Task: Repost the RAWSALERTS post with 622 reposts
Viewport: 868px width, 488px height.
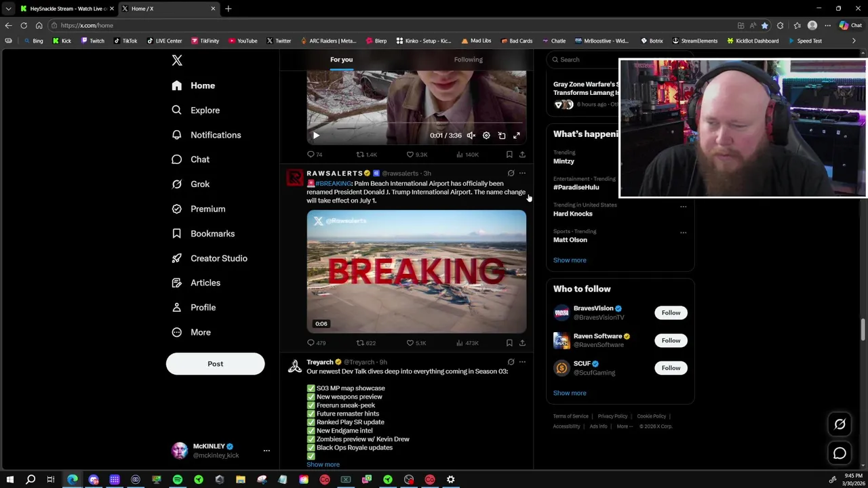Action: [366, 343]
